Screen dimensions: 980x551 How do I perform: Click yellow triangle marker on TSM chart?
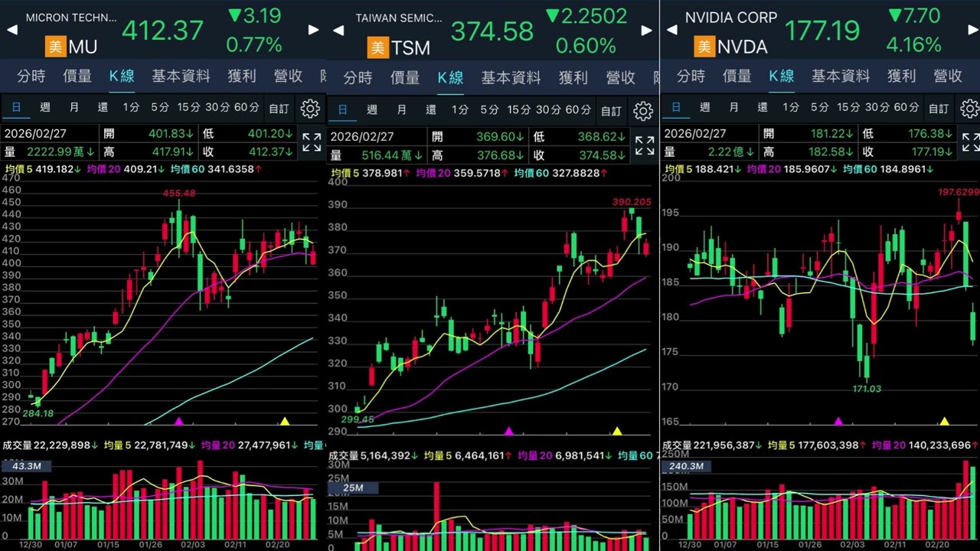[617, 431]
